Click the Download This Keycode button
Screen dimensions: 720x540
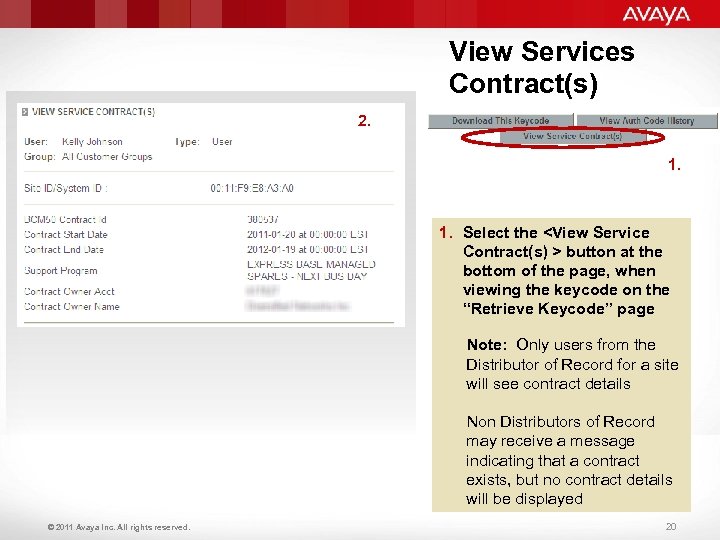point(501,121)
